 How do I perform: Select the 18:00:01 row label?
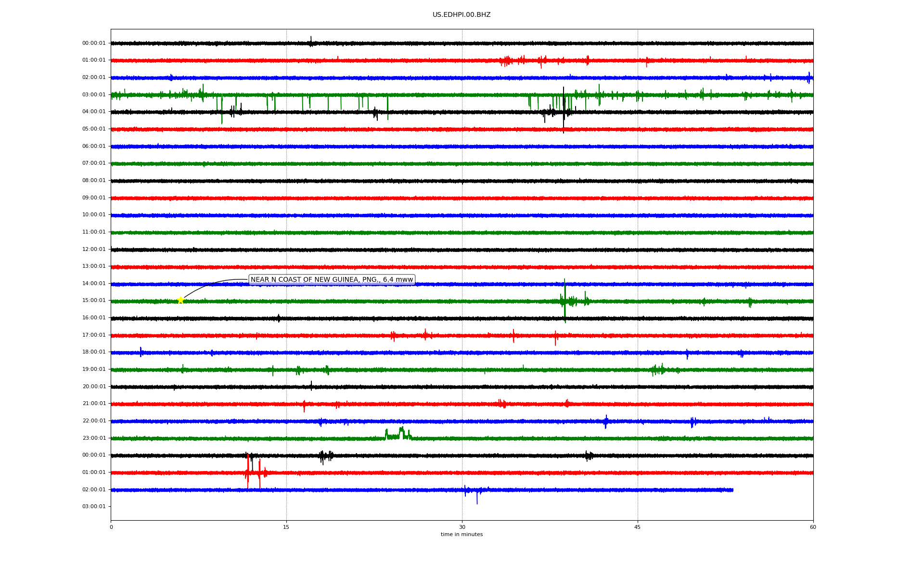tap(94, 352)
